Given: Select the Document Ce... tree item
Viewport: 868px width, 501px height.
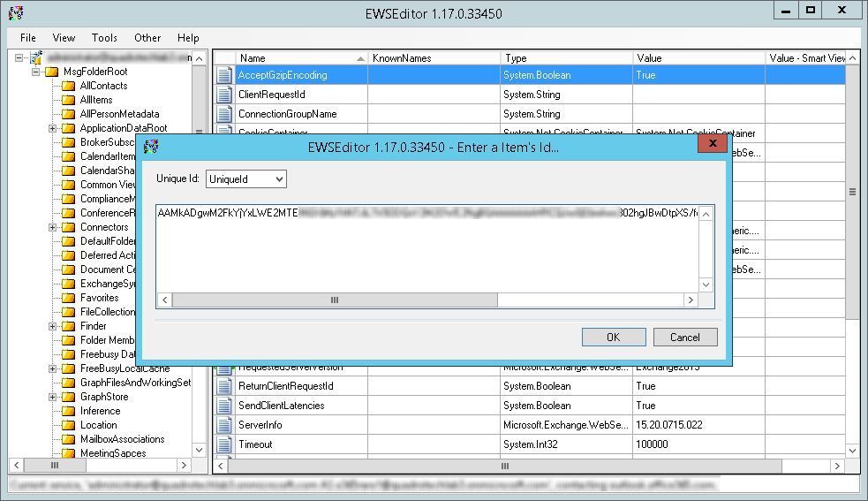Looking at the screenshot, I should click(108, 269).
